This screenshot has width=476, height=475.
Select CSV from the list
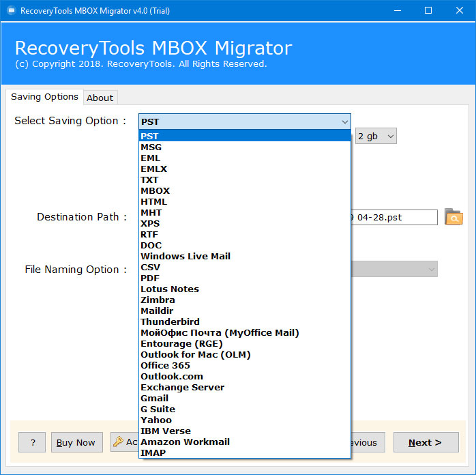[x=245, y=268]
